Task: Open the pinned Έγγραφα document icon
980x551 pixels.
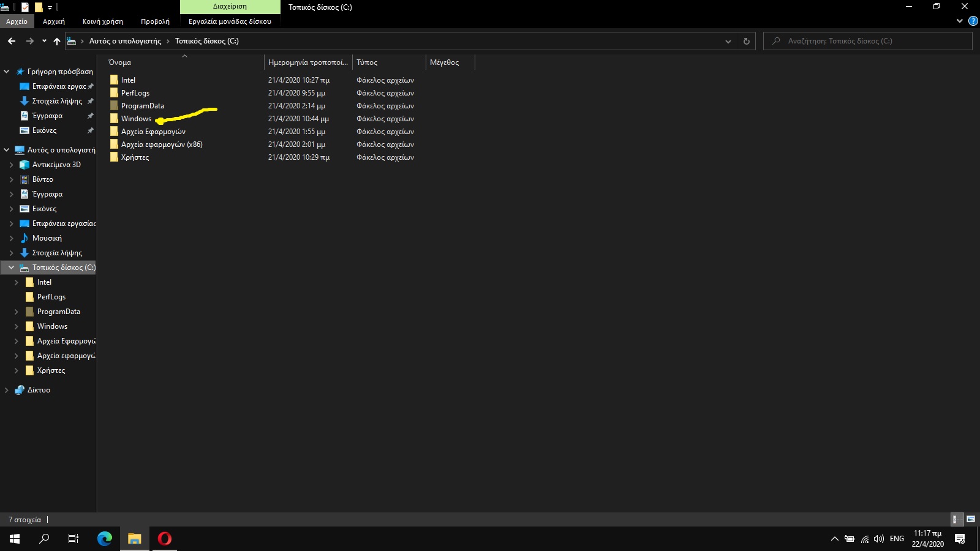Action: point(24,116)
